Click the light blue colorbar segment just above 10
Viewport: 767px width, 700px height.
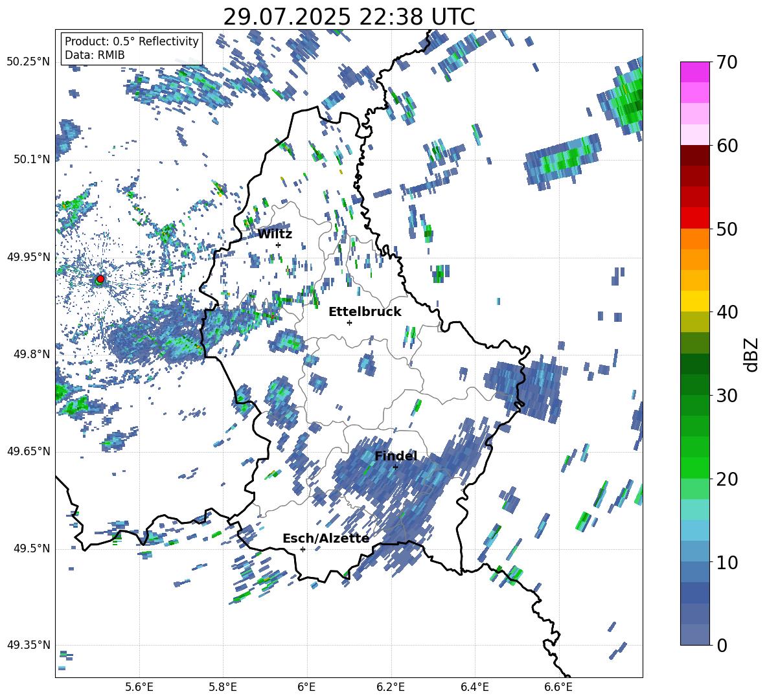tap(694, 552)
